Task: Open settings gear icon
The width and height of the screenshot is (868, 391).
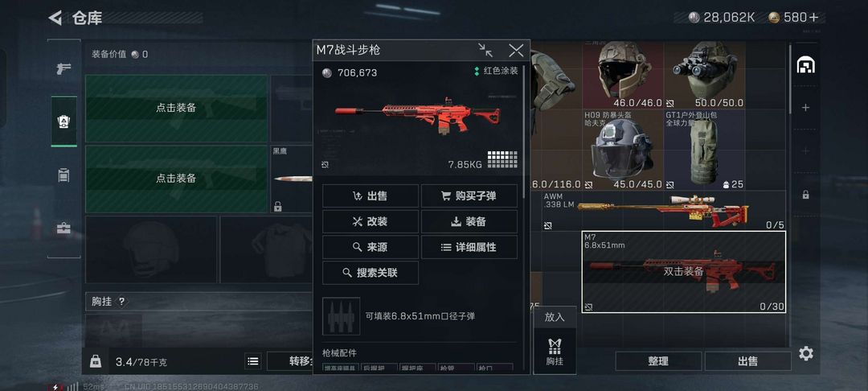Action: click(806, 353)
